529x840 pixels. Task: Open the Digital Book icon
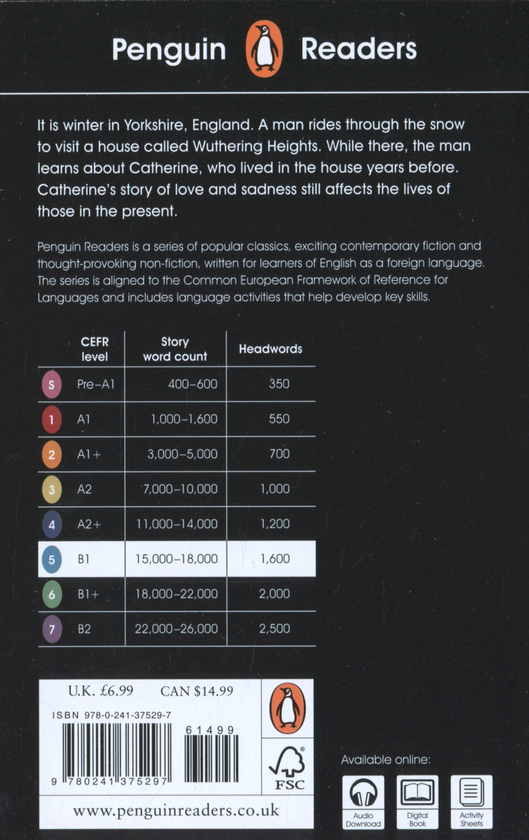coord(417,802)
